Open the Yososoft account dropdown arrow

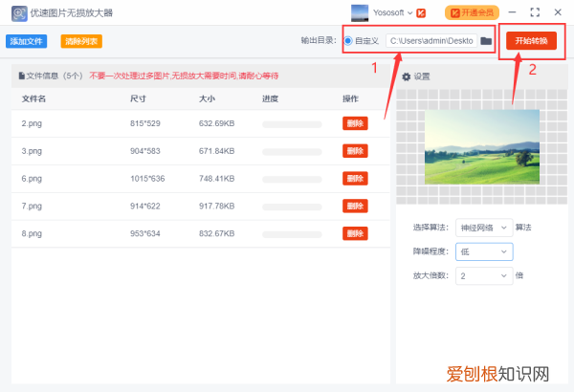tap(410, 12)
